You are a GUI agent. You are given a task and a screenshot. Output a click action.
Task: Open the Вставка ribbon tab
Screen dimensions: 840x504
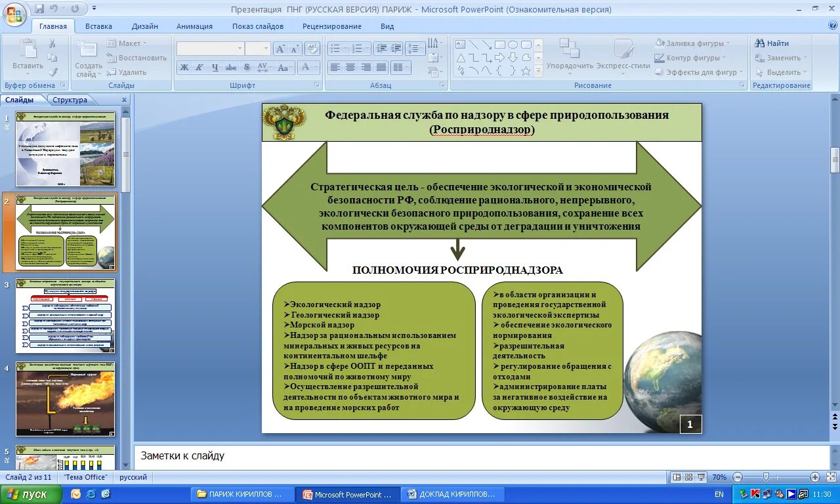tap(98, 26)
